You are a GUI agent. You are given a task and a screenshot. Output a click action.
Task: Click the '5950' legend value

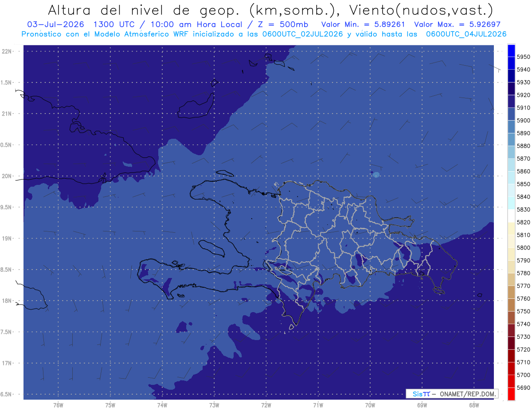click(523, 57)
